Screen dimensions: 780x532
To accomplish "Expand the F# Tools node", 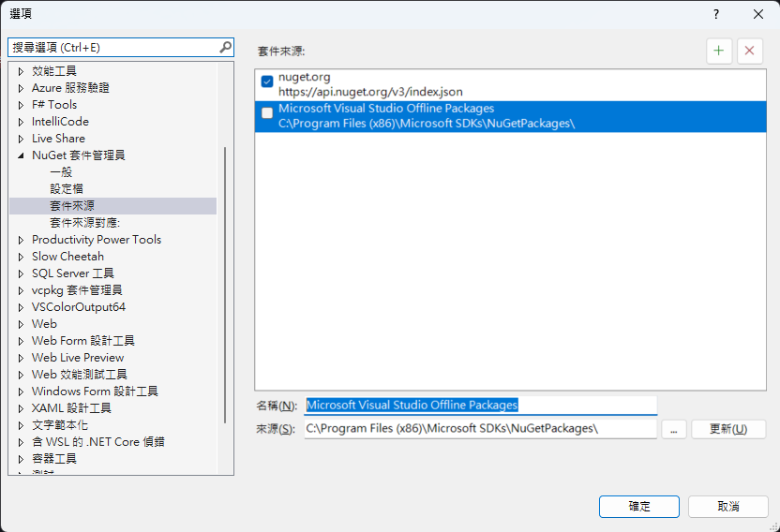I will [x=21, y=106].
